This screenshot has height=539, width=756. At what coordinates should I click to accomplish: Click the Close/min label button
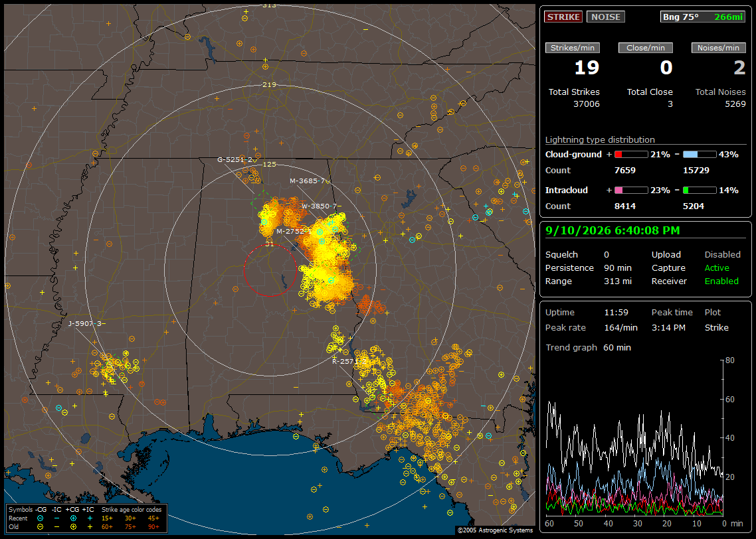point(646,48)
